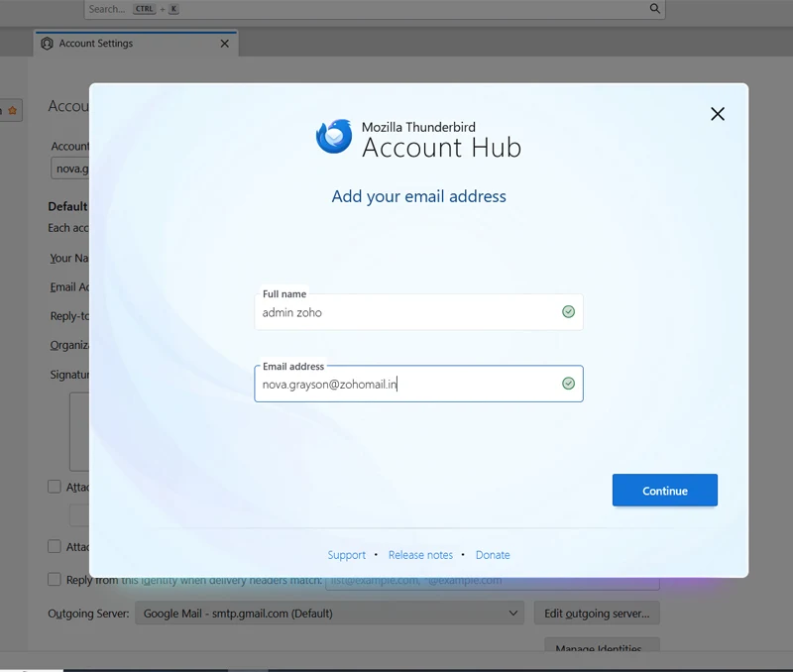Dismiss the Account Hub dialog with X
Viewport: 793px width, 672px height.
[718, 113]
